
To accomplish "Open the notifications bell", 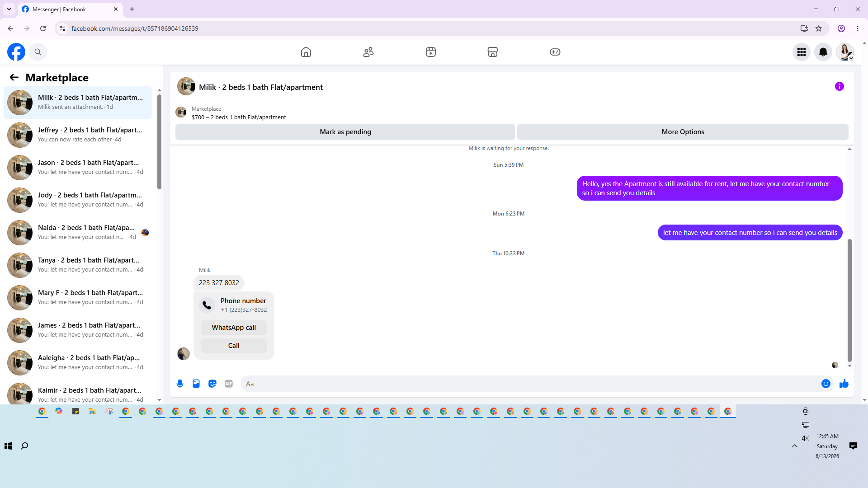I will coord(823,52).
